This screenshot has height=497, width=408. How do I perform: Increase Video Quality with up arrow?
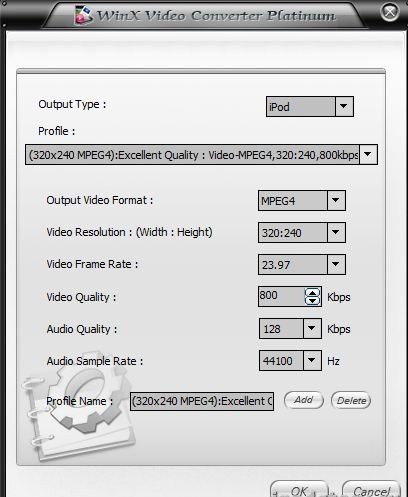coord(312,293)
